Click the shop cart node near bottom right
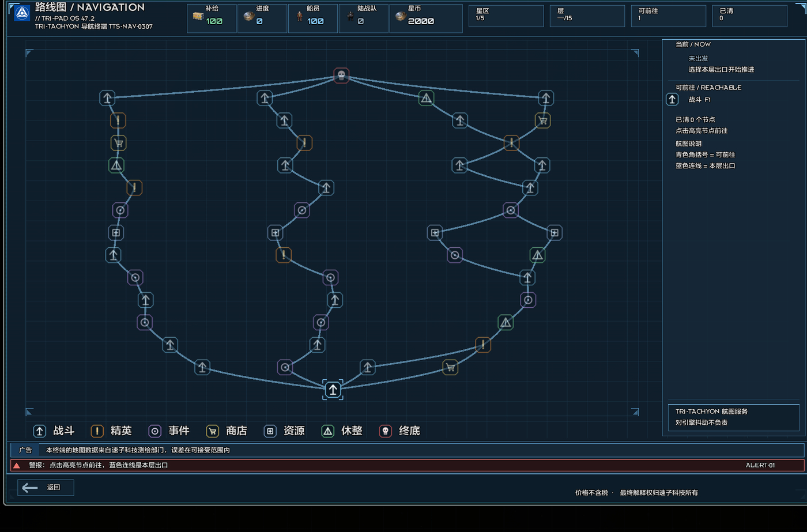The width and height of the screenshot is (807, 532). pyautogui.click(x=450, y=367)
